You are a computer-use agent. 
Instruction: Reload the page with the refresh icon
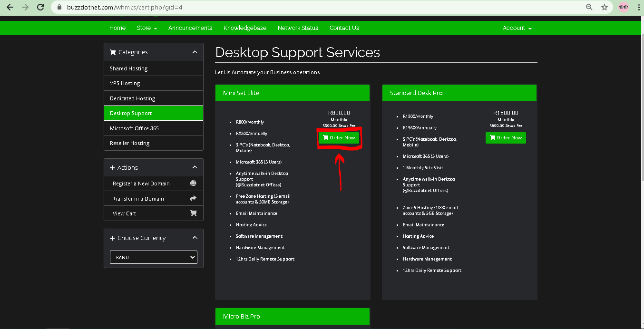(x=40, y=7)
